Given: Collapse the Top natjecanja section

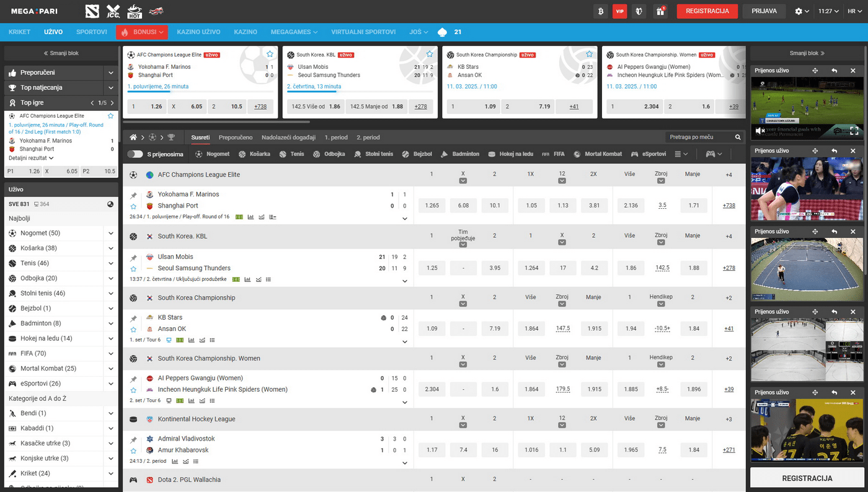Looking at the screenshot, I should click(x=110, y=88).
